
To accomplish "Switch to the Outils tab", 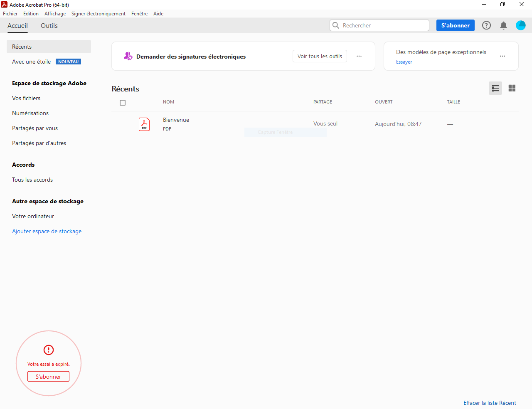I will pyautogui.click(x=49, y=26).
